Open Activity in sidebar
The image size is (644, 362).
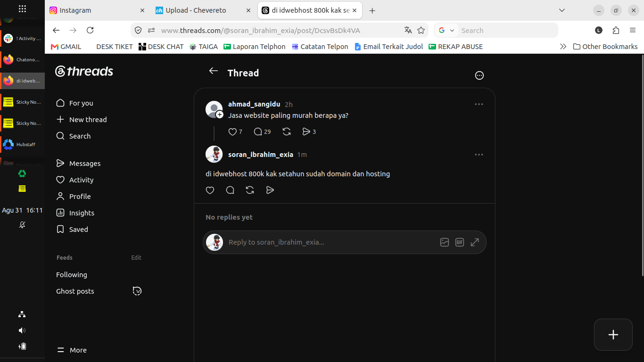(x=75, y=180)
